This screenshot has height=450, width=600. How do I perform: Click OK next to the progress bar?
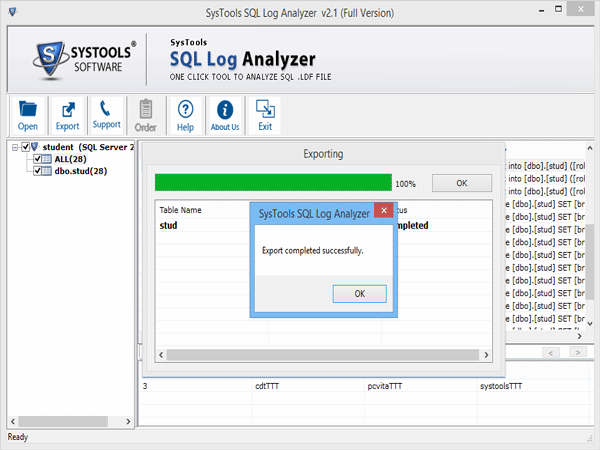click(x=461, y=183)
